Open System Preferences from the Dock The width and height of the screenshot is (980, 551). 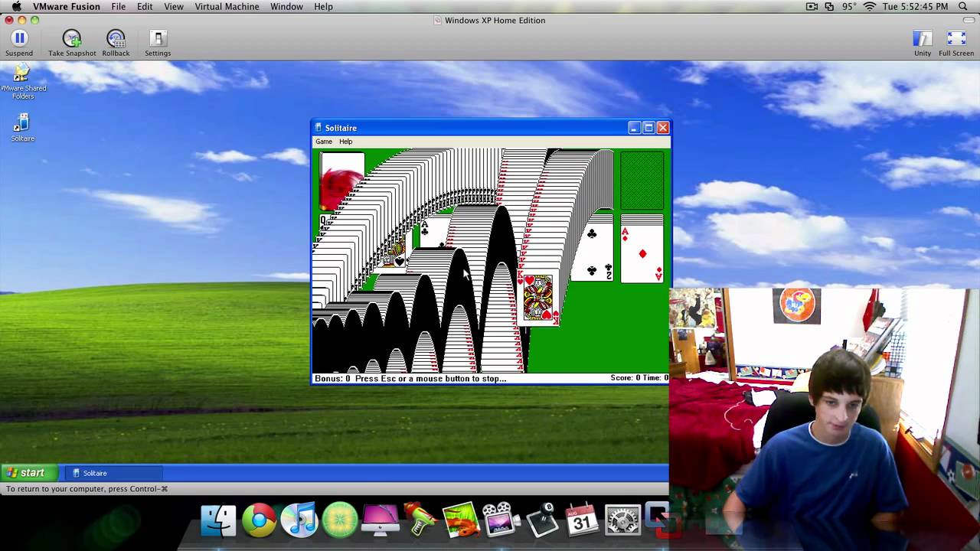(x=622, y=520)
